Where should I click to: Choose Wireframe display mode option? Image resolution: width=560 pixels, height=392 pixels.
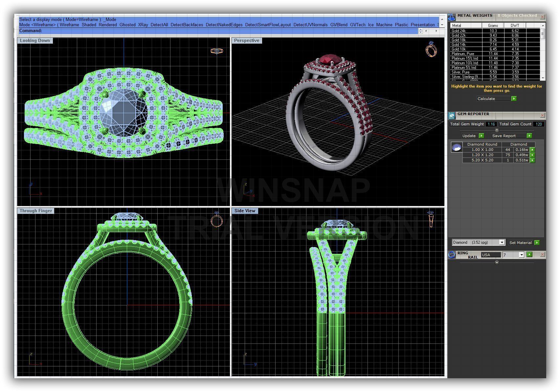coord(69,25)
